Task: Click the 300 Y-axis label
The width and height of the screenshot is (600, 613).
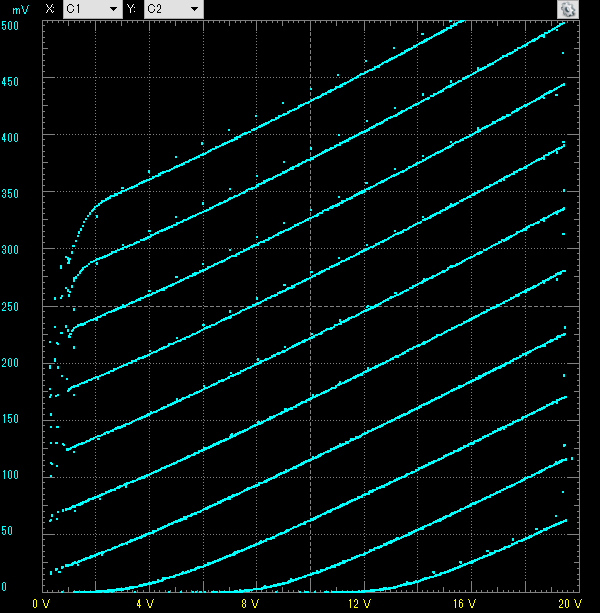Action: click(x=10, y=249)
